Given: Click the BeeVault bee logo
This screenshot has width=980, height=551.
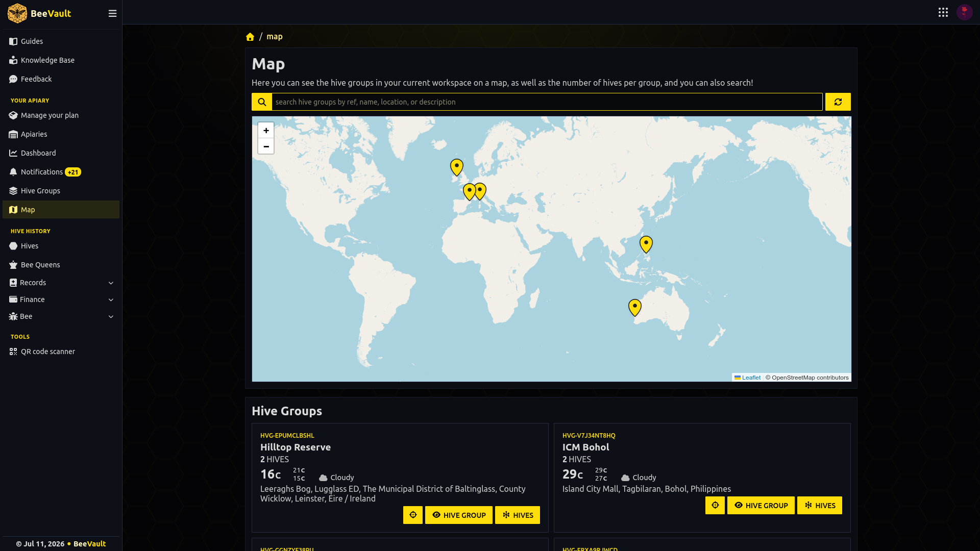Looking at the screenshot, I should 17,13.
